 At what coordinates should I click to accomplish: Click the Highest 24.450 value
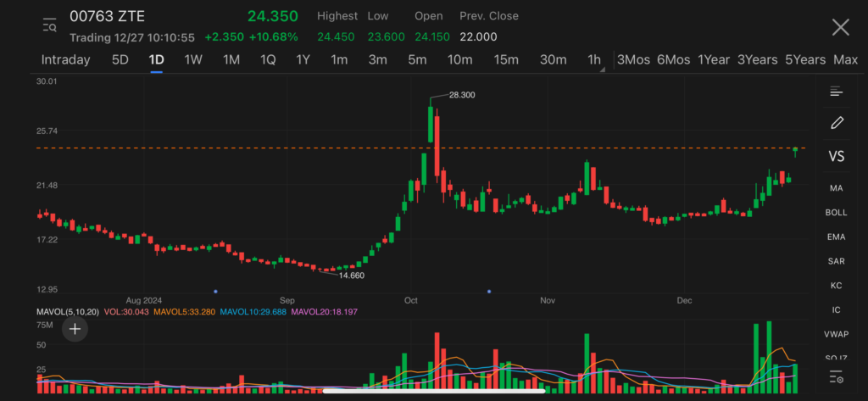336,37
